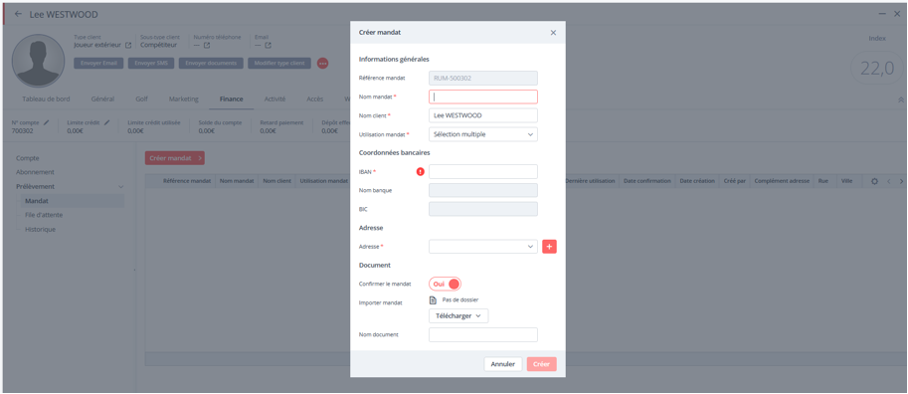Viewport: 908px width, 394px height.
Task: Click the Envoyer documents button
Action: point(211,63)
